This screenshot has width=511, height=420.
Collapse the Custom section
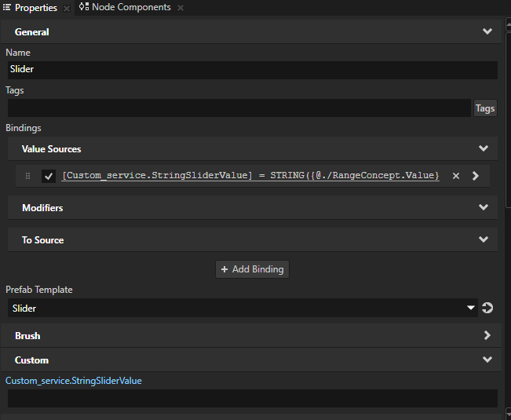coord(487,360)
